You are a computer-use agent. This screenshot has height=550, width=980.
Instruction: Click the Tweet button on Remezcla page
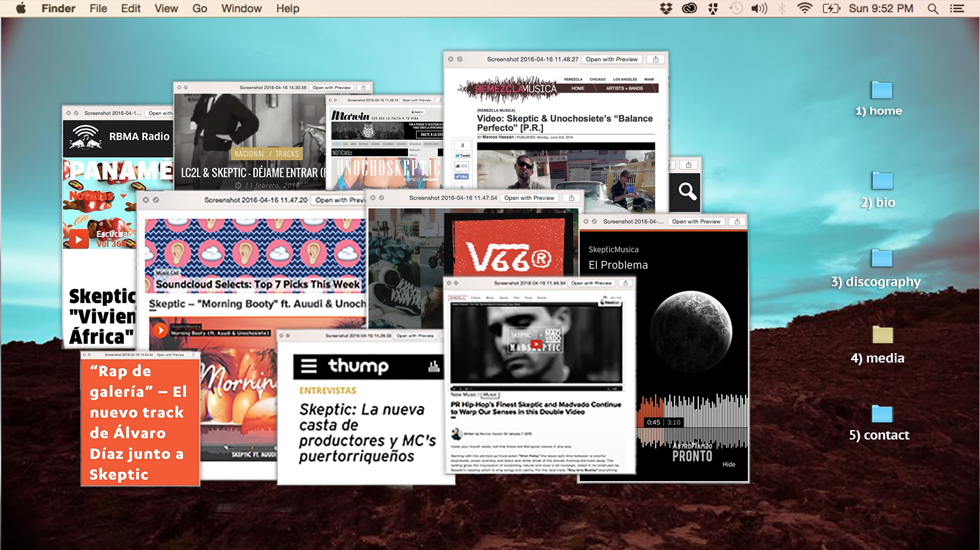[x=462, y=156]
